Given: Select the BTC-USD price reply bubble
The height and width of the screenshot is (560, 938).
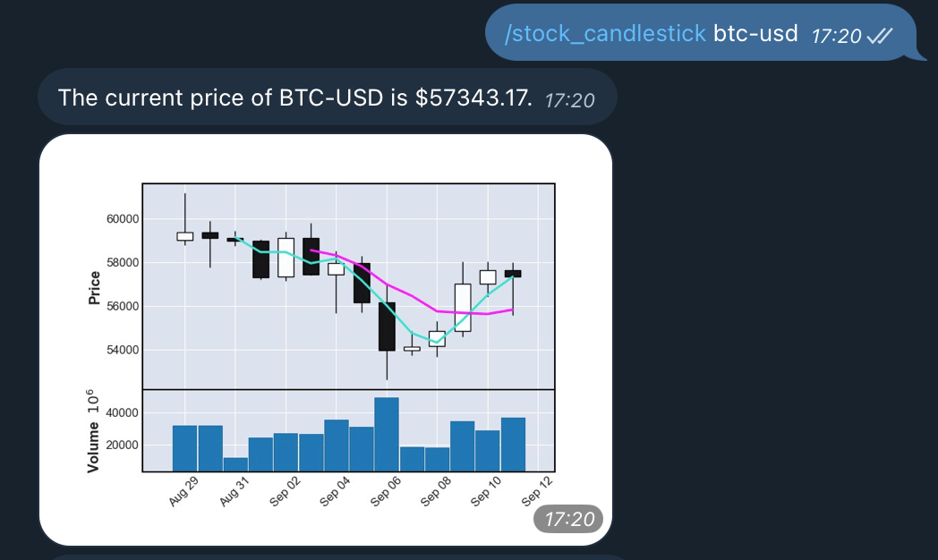Looking at the screenshot, I should coord(328,98).
